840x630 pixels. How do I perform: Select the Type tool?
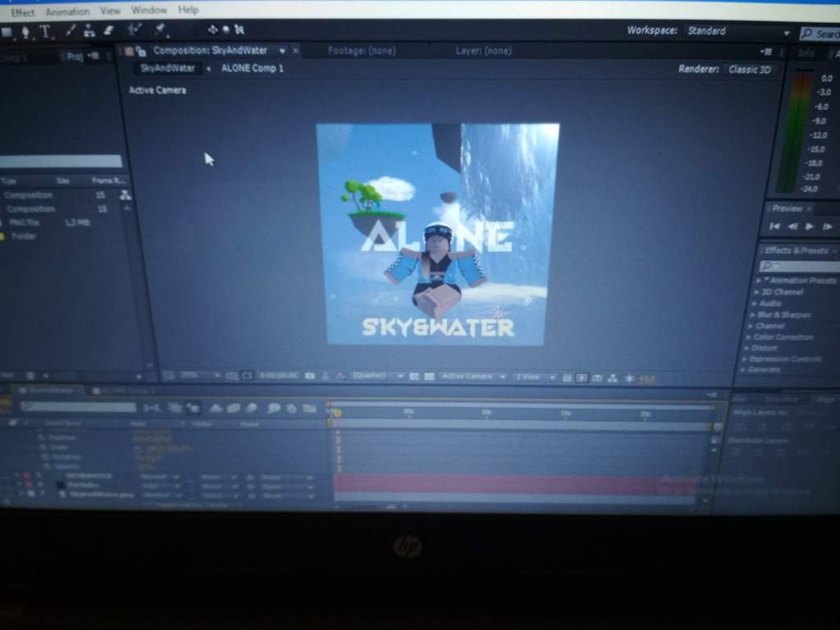(x=46, y=32)
